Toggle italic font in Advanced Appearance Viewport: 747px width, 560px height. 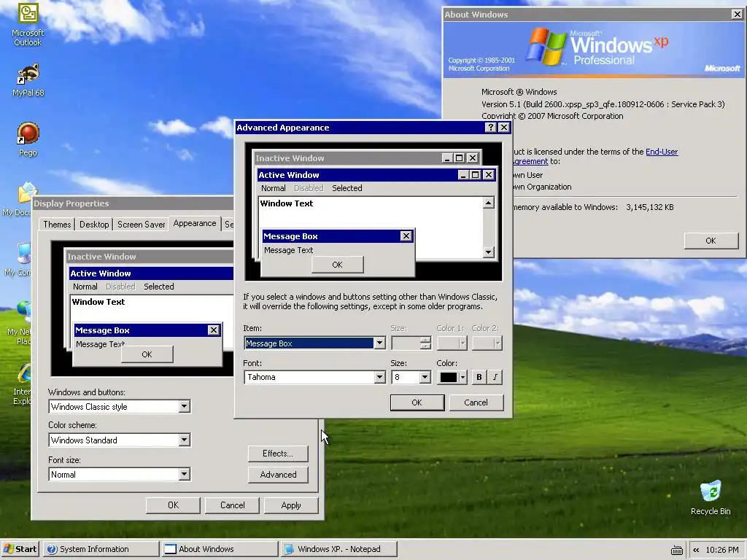point(495,377)
